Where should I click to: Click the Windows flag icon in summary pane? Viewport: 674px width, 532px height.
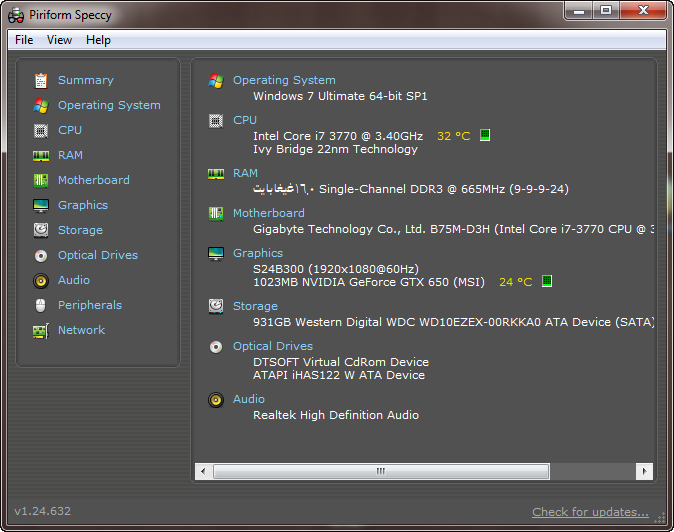(216, 80)
